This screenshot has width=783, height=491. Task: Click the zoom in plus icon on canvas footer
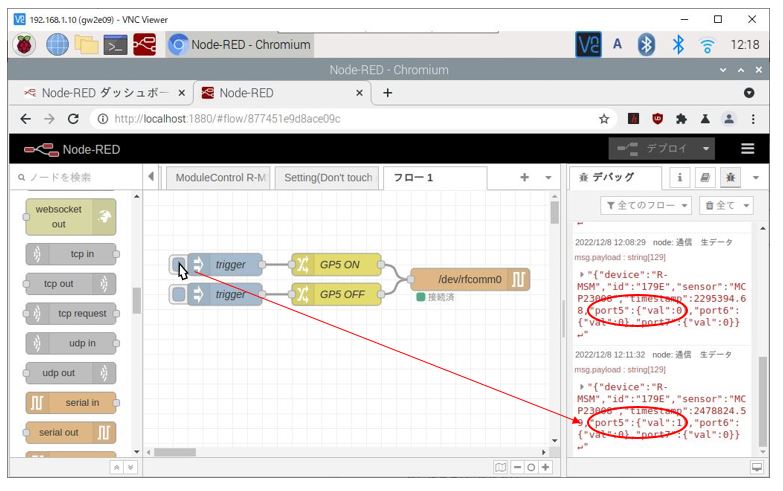(x=545, y=467)
